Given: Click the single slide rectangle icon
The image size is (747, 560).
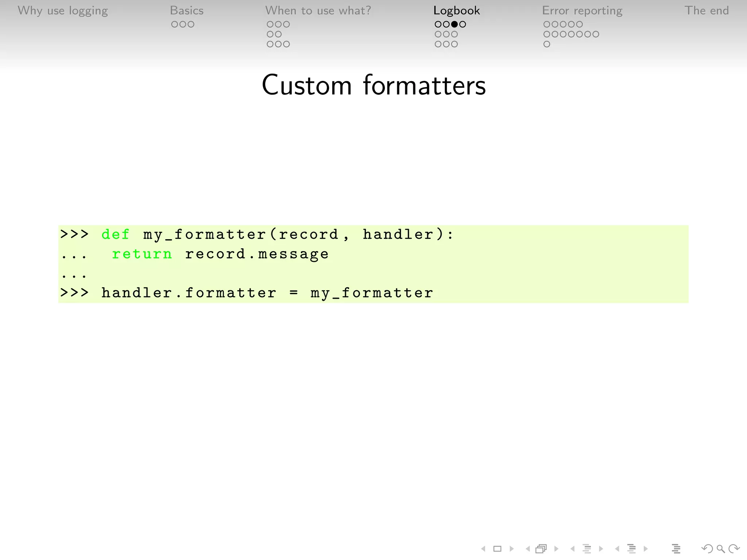Looking at the screenshot, I should click(498, 549).
